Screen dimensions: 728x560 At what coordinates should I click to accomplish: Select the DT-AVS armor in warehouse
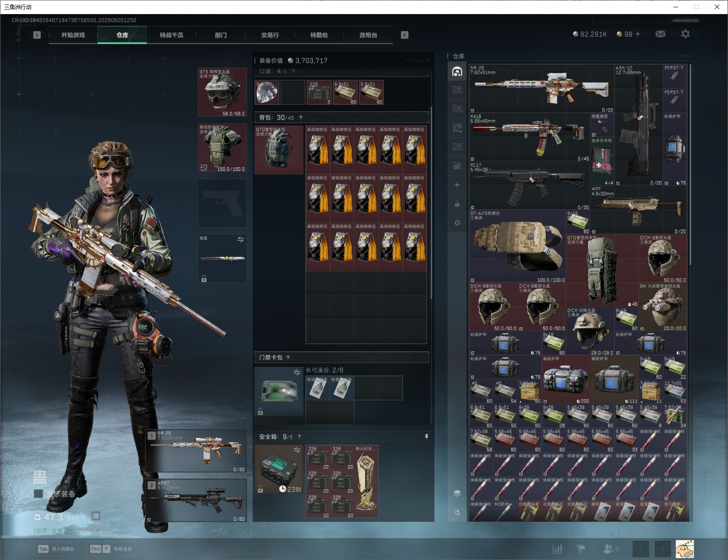517,246
